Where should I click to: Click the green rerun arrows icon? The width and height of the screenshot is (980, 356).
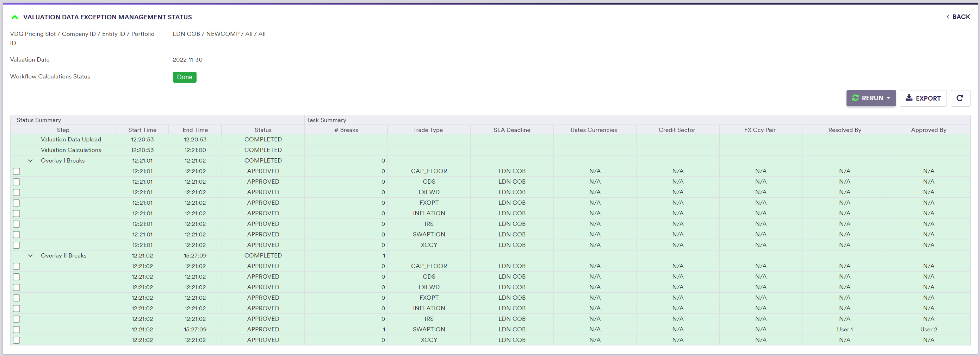point(855,98)
